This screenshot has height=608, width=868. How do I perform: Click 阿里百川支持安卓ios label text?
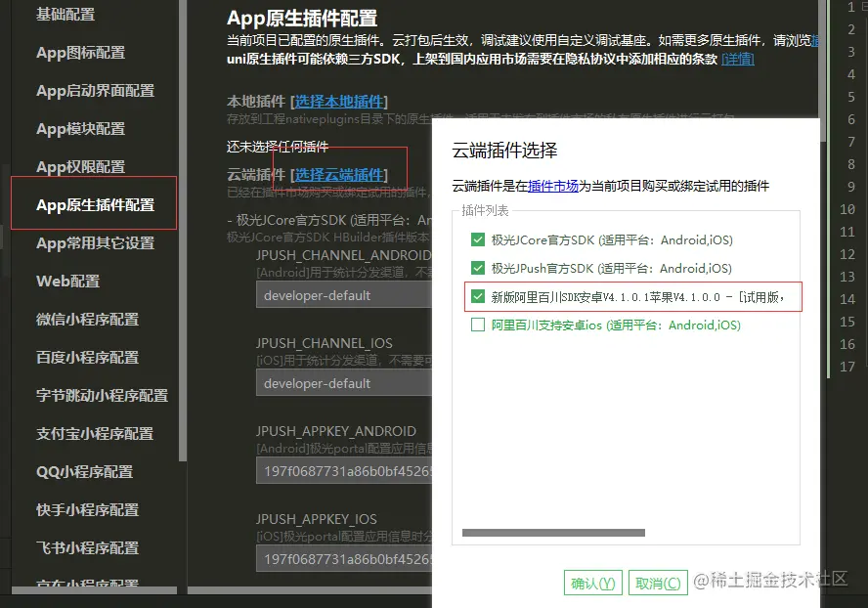(616, 326)
